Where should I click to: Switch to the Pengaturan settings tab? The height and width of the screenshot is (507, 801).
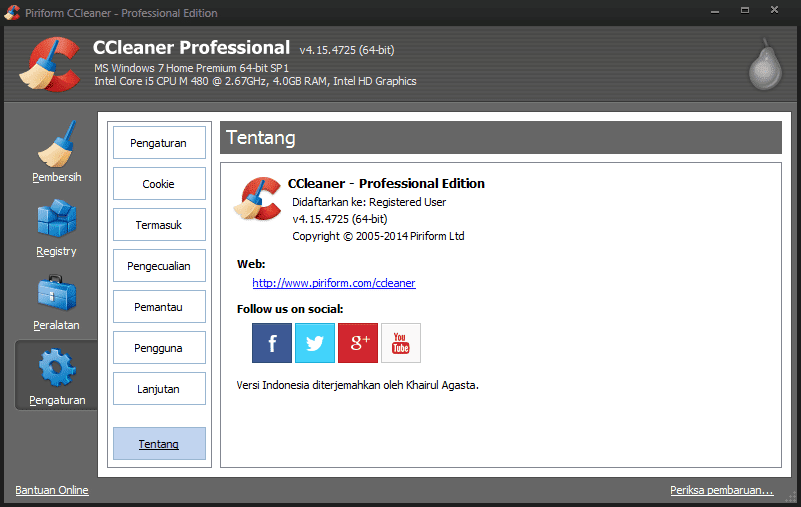point(159,143)
